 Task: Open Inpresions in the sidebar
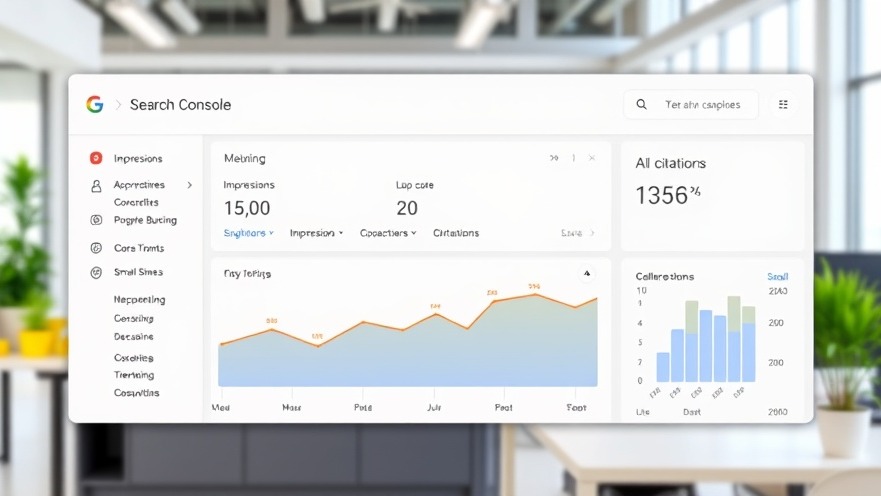coord(138,158)
